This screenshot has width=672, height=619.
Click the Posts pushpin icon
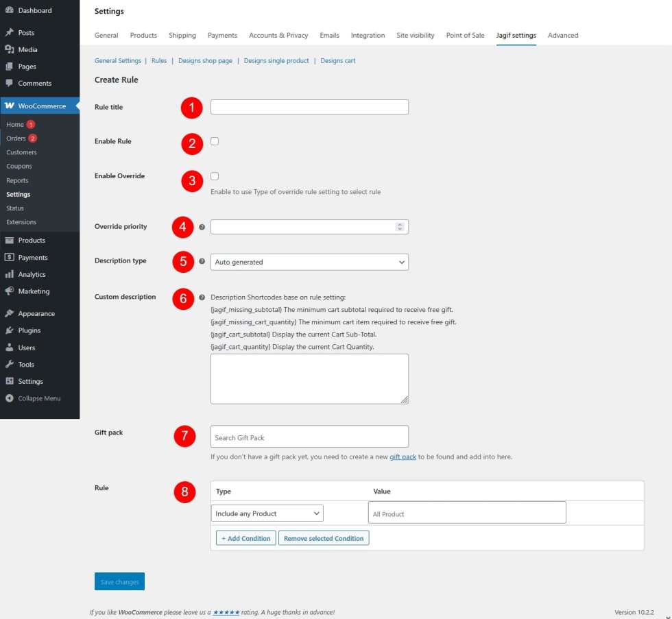tap(9, 32)
